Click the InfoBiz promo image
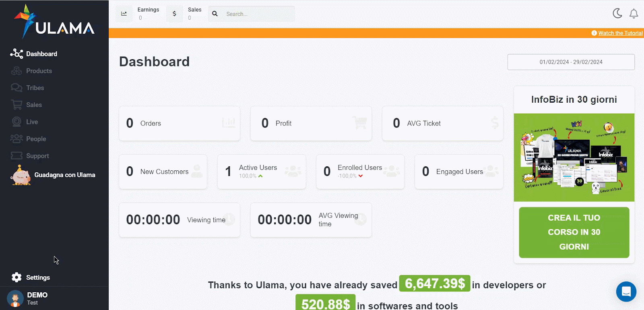This screenshot has width=644, height=310. click(574, 157)
